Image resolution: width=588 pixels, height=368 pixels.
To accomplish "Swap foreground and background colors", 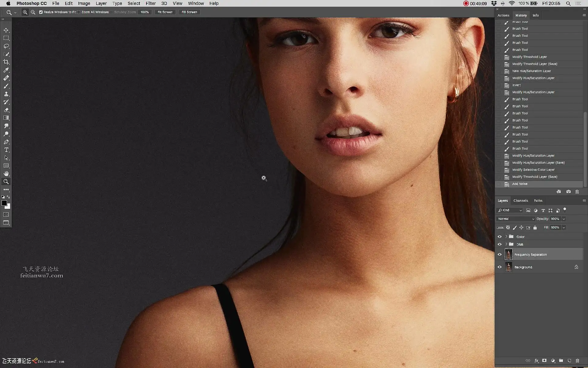I will coord(9,197).
